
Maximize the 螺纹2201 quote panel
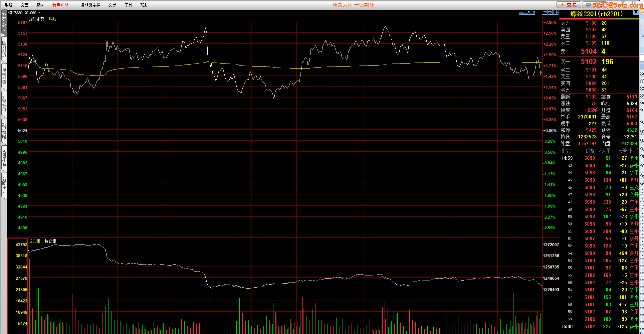coord(636,12)
